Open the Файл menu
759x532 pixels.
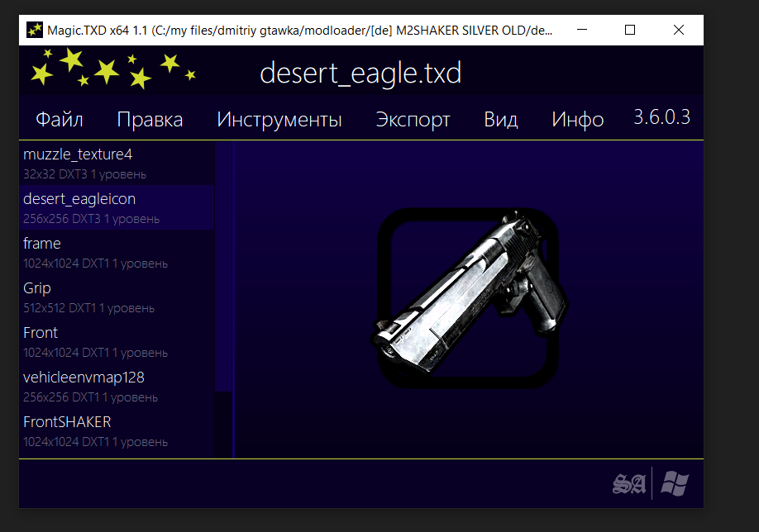pos(59,119)
